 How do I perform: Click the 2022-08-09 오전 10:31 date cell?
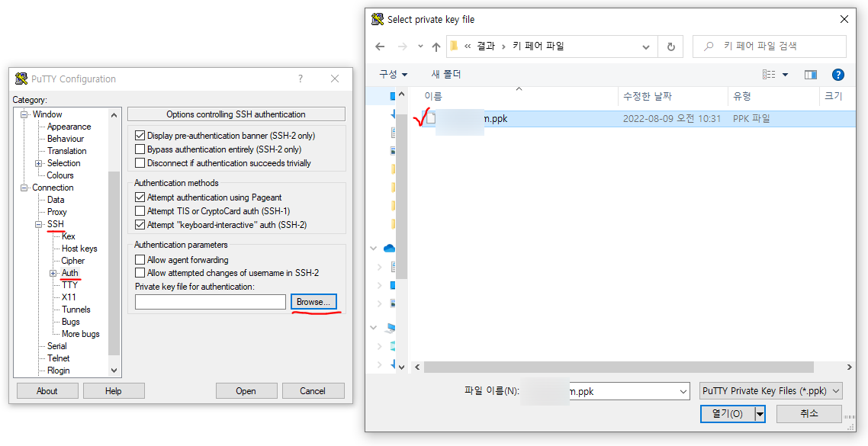pos(671,118)
